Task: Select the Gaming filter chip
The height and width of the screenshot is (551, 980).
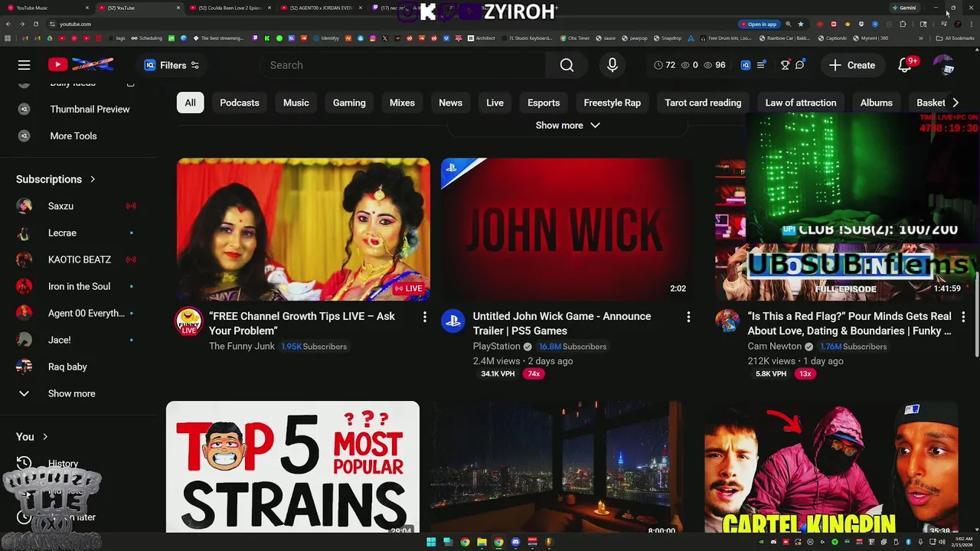Action: (x=349, y=103)
